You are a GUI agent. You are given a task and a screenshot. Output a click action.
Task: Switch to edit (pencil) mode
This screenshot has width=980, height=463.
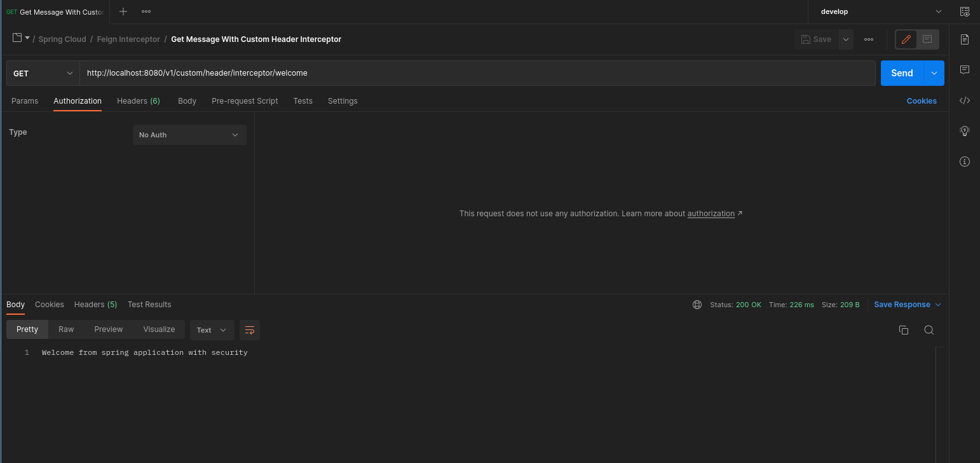point(906,39)
